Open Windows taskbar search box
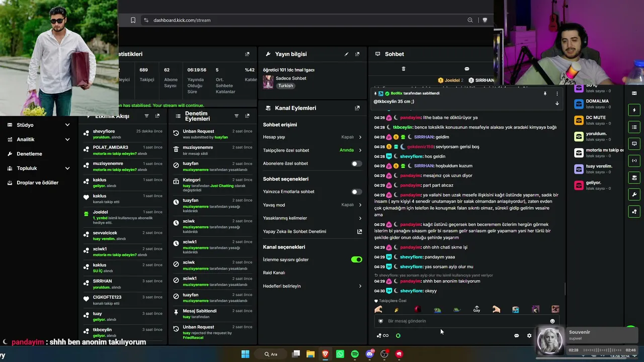Image resolution: width=644 pixels, height=362 pixels. click(271, 354)
